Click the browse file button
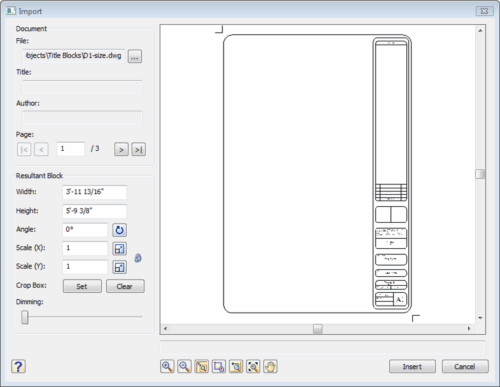500x387 pixels. click(x=135, y=57)
